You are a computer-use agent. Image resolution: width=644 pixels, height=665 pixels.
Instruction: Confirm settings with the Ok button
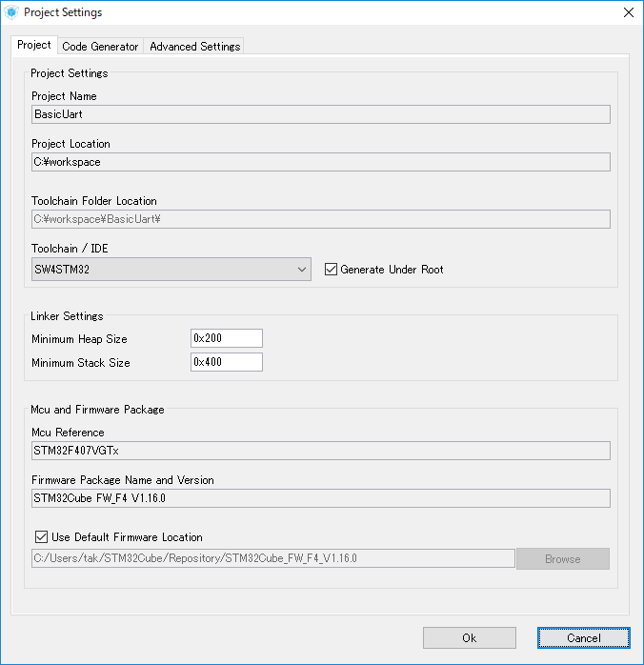(469, 637)
